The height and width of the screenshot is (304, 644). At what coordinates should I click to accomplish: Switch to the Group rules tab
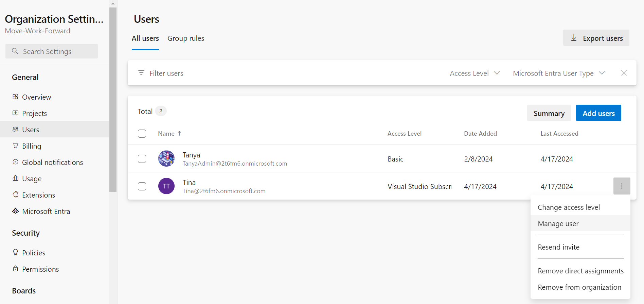[186, 38]
